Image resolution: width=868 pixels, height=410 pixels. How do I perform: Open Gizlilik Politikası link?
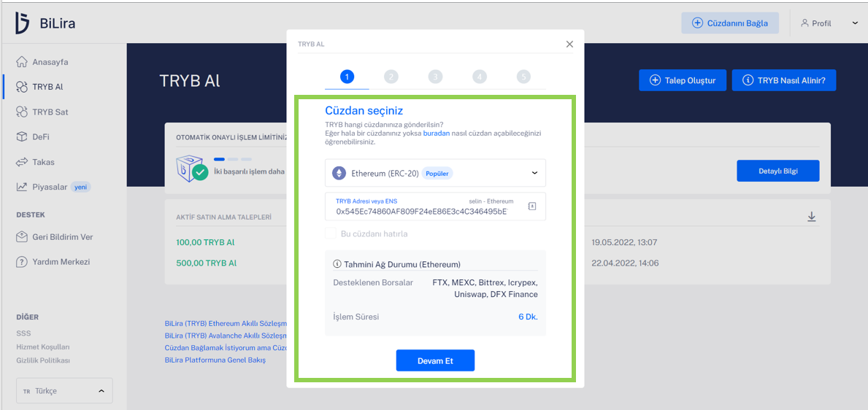coord(43,360)
